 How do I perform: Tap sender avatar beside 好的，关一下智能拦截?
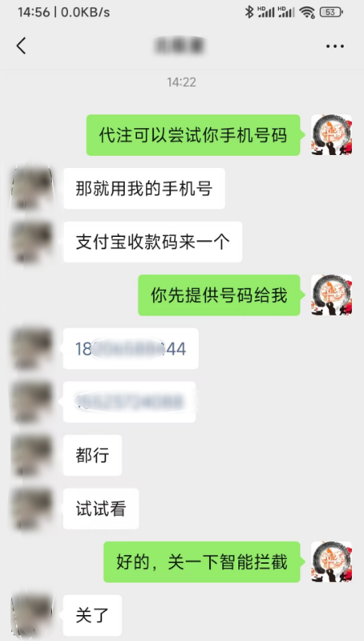coord(332,561)
